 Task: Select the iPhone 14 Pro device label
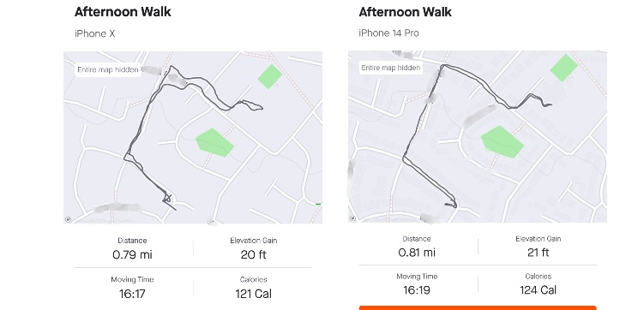[389, 33]
